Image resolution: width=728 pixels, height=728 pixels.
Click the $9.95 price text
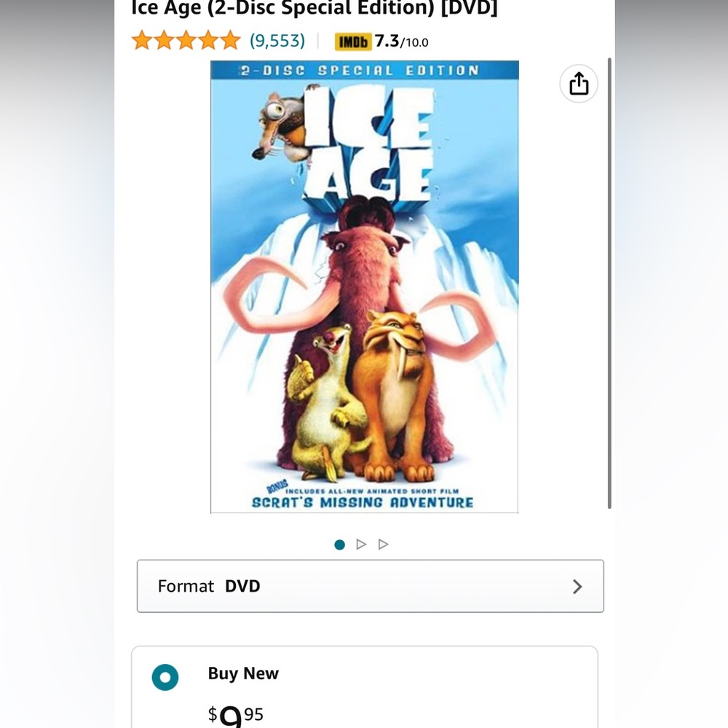pos(236,715)
